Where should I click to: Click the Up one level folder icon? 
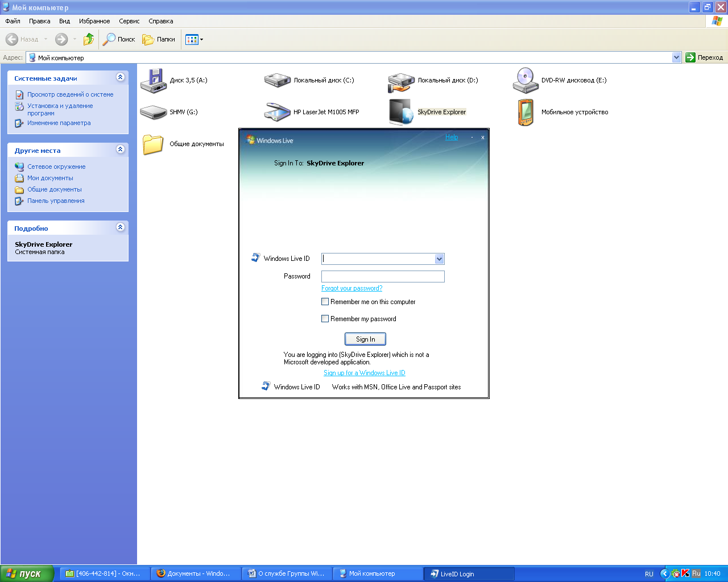pyautogui.click(x=89, y=39)
